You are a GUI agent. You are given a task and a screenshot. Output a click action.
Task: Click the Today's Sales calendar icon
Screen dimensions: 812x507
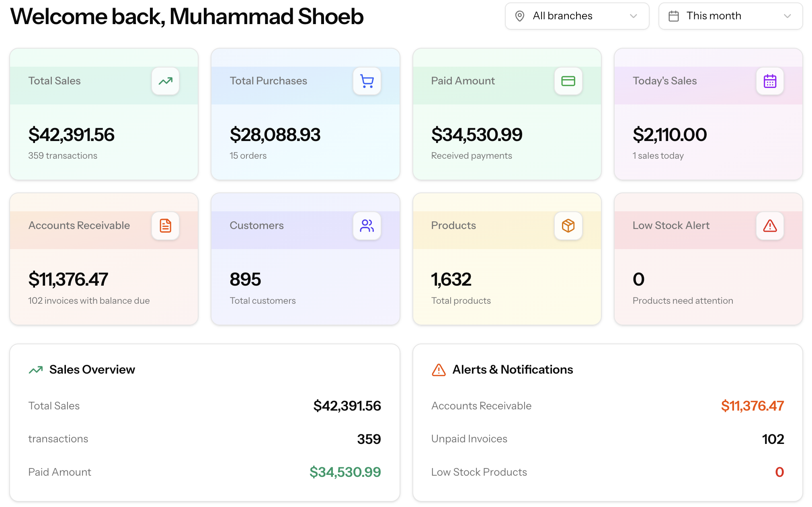[x=770, y=81]
